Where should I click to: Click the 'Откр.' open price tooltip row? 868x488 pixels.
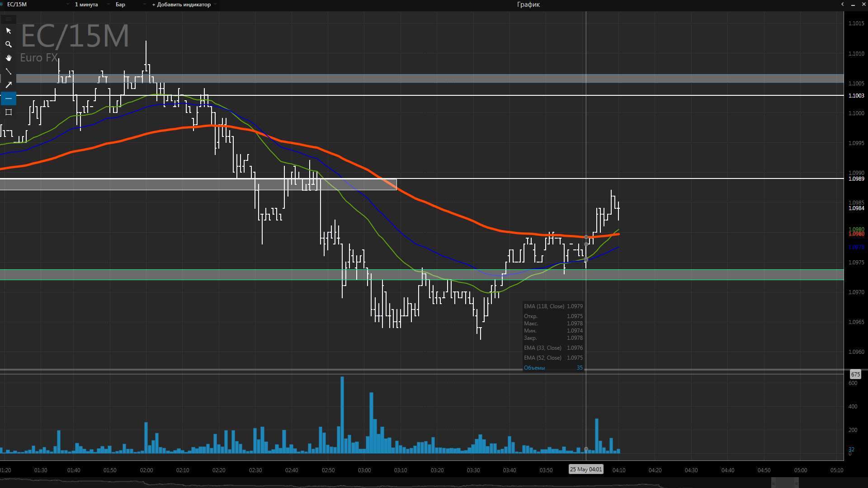coord(553,316)
